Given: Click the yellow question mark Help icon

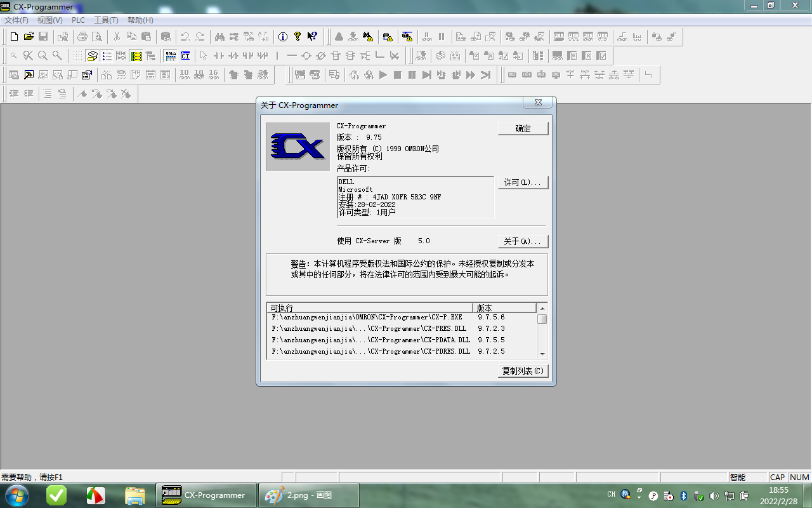Looking at the screenshot, I should [x=298, y=37].
